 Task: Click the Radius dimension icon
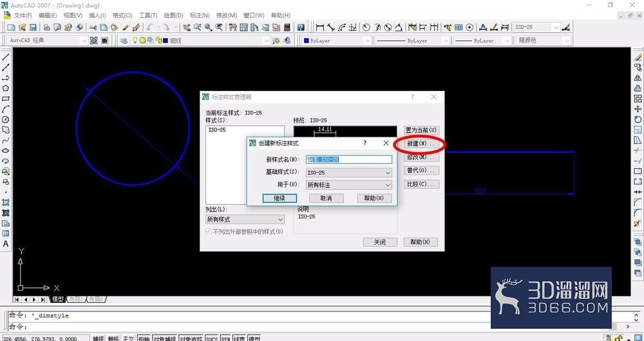point(366,28)
